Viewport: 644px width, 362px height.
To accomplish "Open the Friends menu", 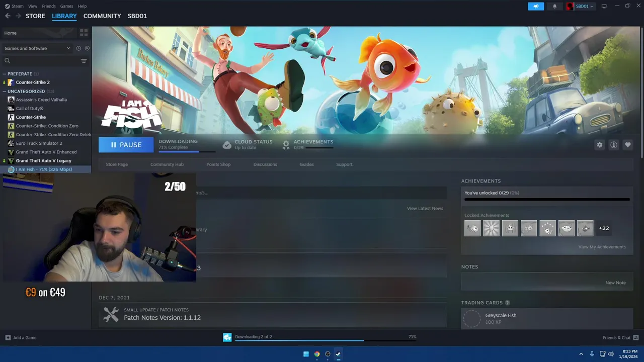I will 49,6.
